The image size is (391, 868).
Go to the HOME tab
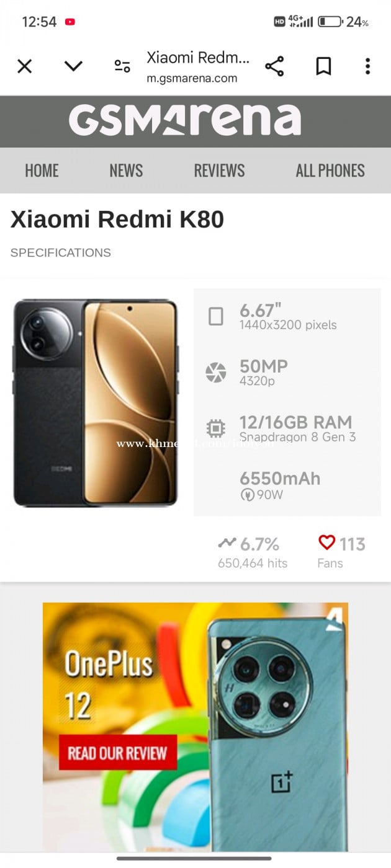click(x=42, y=170)
